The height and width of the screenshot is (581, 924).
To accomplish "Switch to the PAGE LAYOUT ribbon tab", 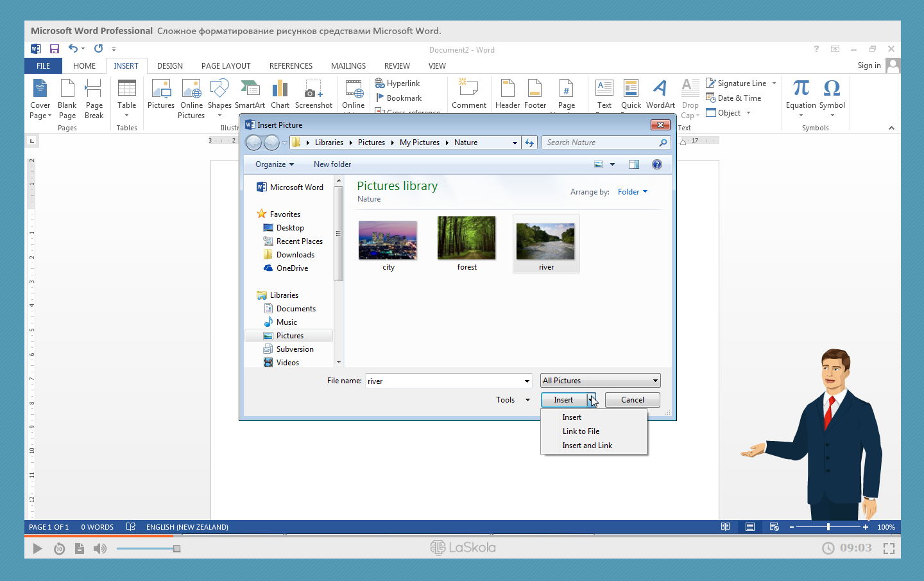I will [226, 66].
